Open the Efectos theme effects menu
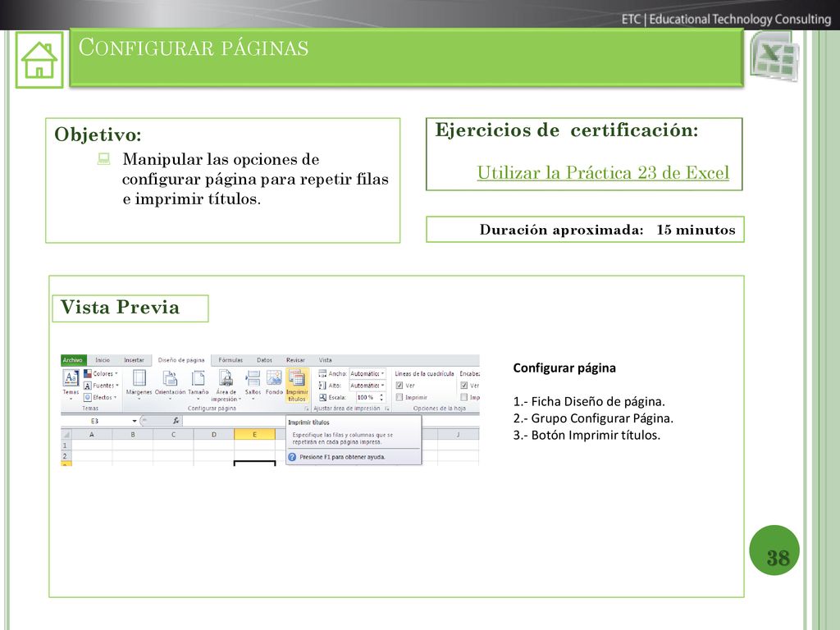 coord(100,397)
